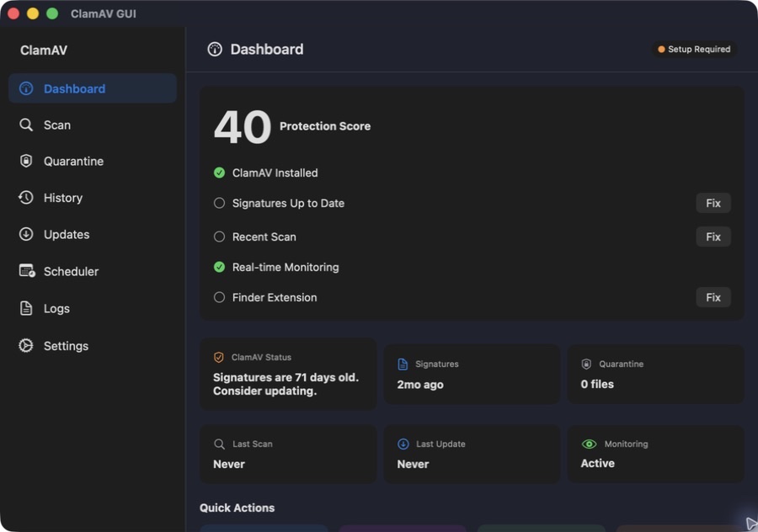The image size is (758, 532).
Task: Click the blue Signatures document icon
Action: (403, 364)
